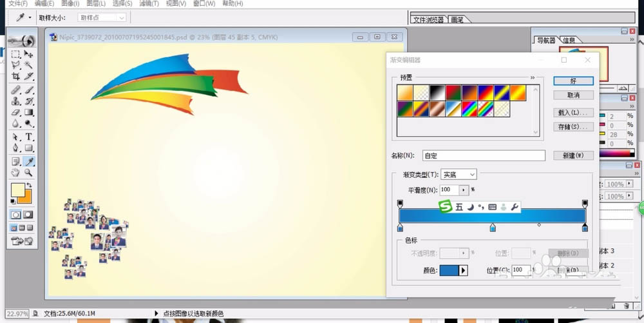This screenshot has height=323, width=644.
Task: Click the foreground color swatch
Action: (x=17, y=190)
